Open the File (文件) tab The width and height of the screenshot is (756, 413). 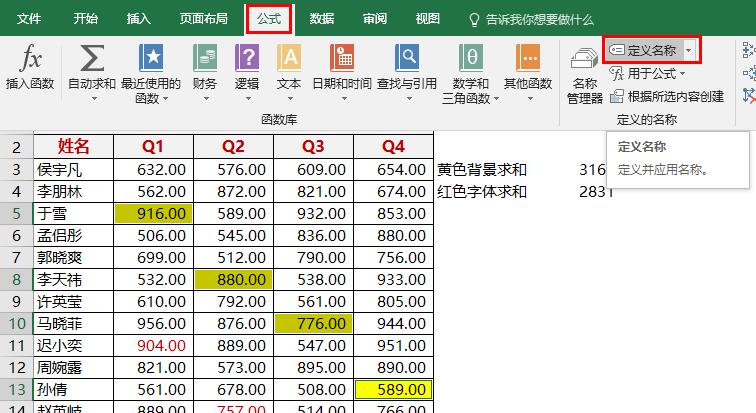click(29, 19)
